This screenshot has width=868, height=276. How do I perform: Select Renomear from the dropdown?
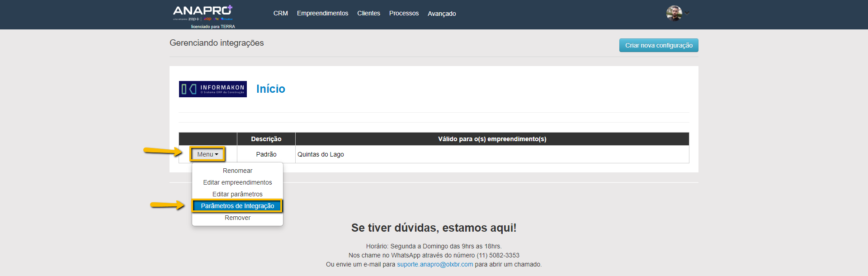coord(237,171)
